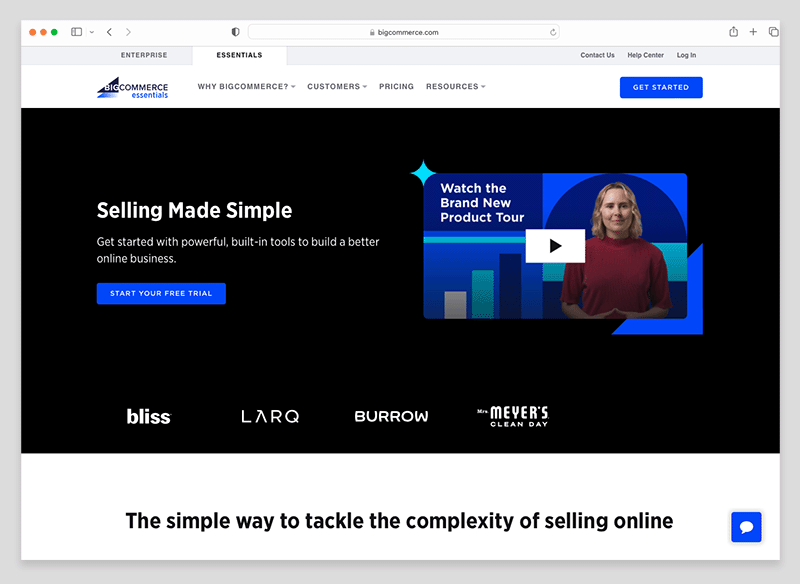Click the LARQ customer logo
Viewport: 800px width, 584px height.
point(270,417)
